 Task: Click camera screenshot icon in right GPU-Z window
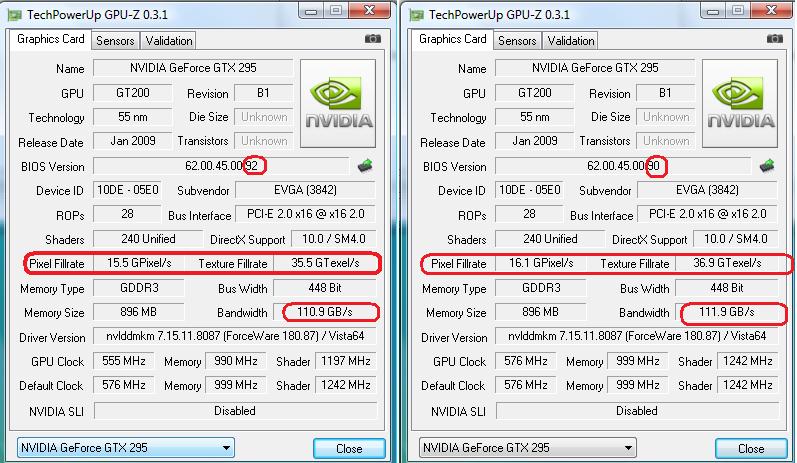tap(775, 39)
